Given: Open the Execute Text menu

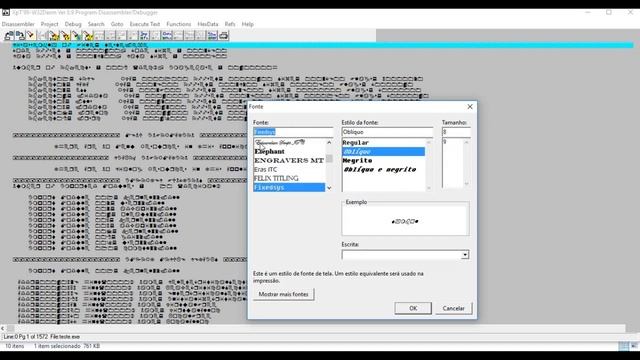Looking at the screenshot, I should (x=144, y=24).
